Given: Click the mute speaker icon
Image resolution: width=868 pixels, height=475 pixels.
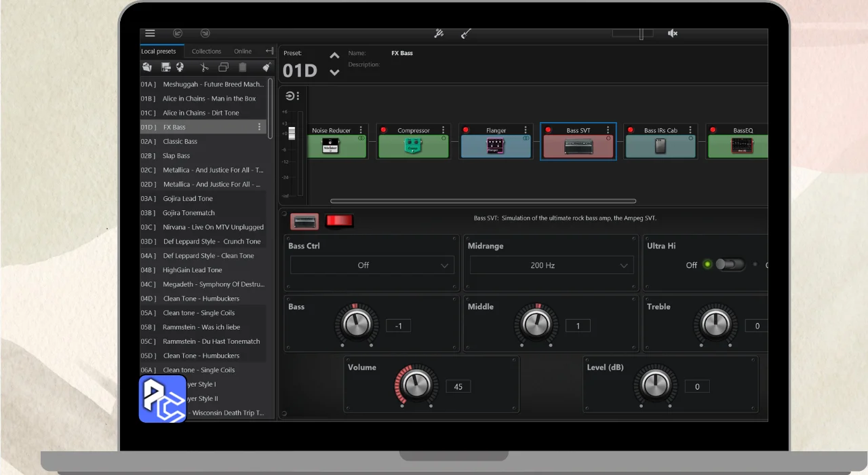Looking at the screenshot, I should tap(673, 33).
